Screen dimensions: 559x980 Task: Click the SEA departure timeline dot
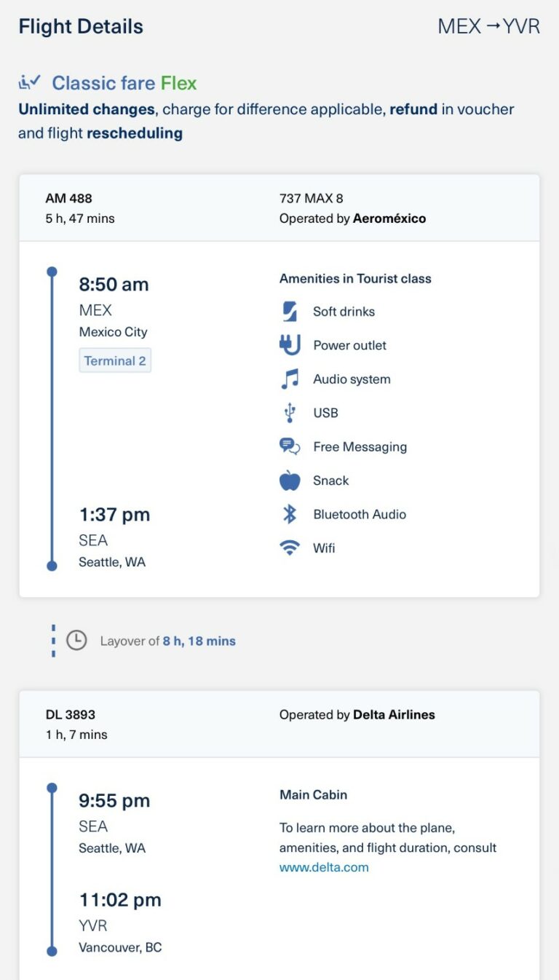pos(52,786)
